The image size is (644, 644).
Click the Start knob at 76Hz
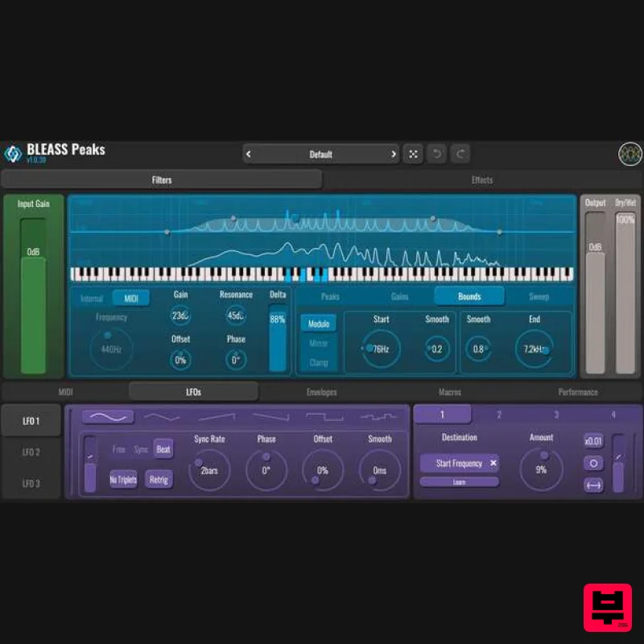[381, 349]
